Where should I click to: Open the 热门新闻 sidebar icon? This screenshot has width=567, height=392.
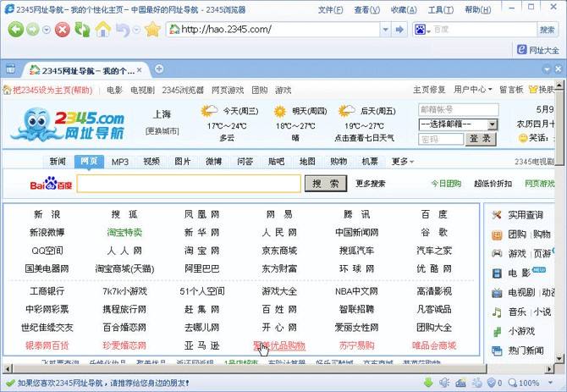[497, 350]
